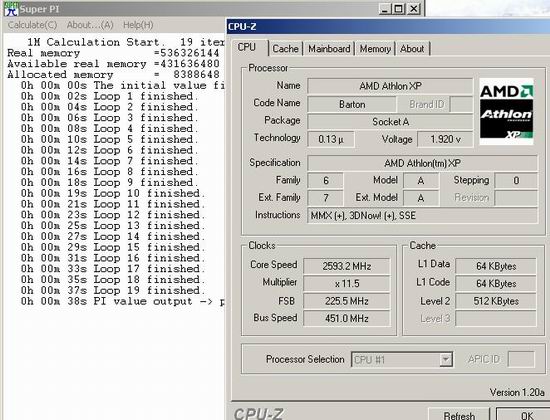This screenshot has width=550, height=420.
Task: Click the 'Available real memory' line
Action: [113, 64]
